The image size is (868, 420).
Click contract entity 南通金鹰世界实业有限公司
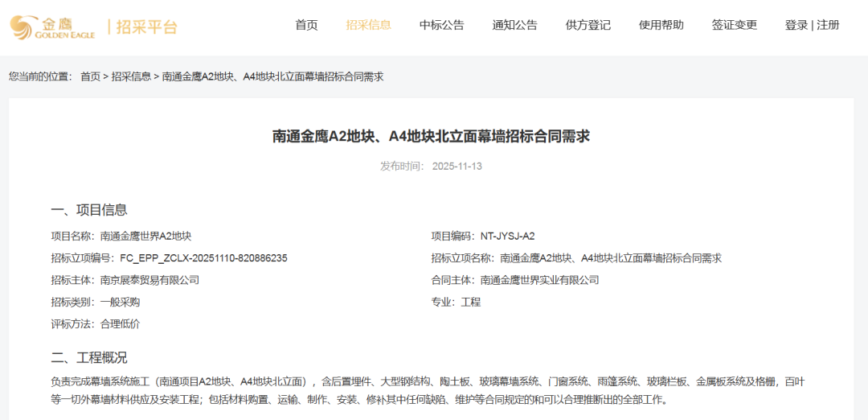tap(540, 280)
